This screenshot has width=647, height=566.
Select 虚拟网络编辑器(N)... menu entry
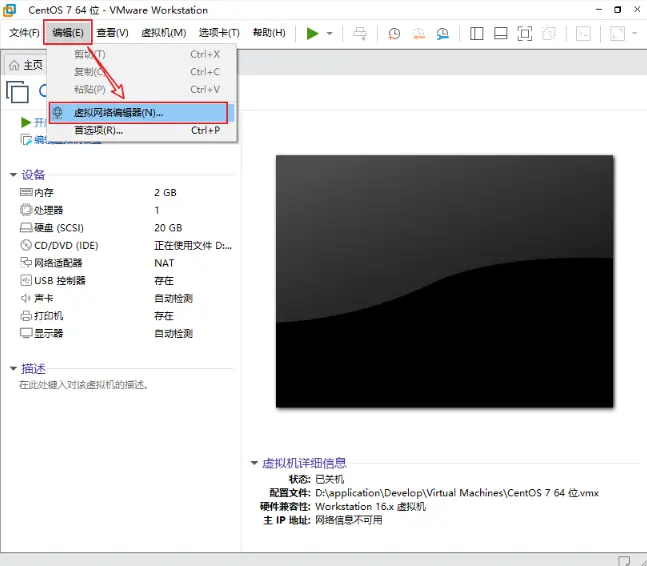click(118, 112)
